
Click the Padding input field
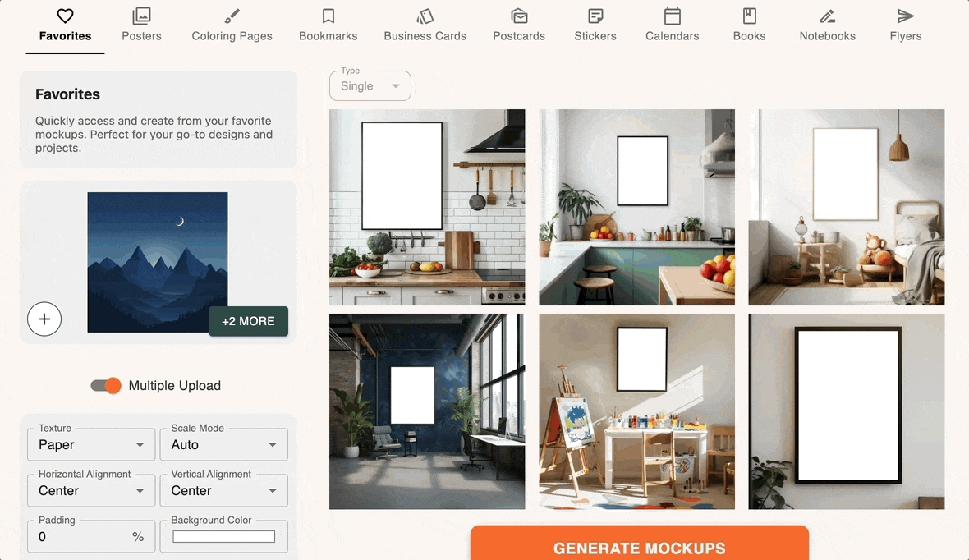coord(91,536)
